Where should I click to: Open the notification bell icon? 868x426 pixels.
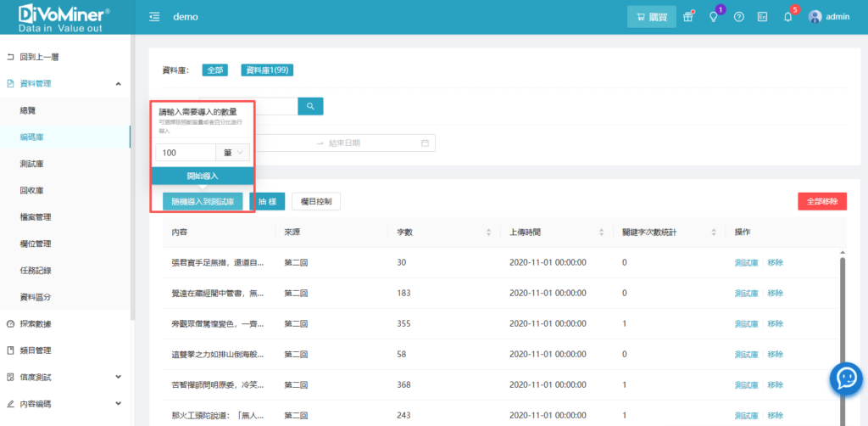point(787,17)
